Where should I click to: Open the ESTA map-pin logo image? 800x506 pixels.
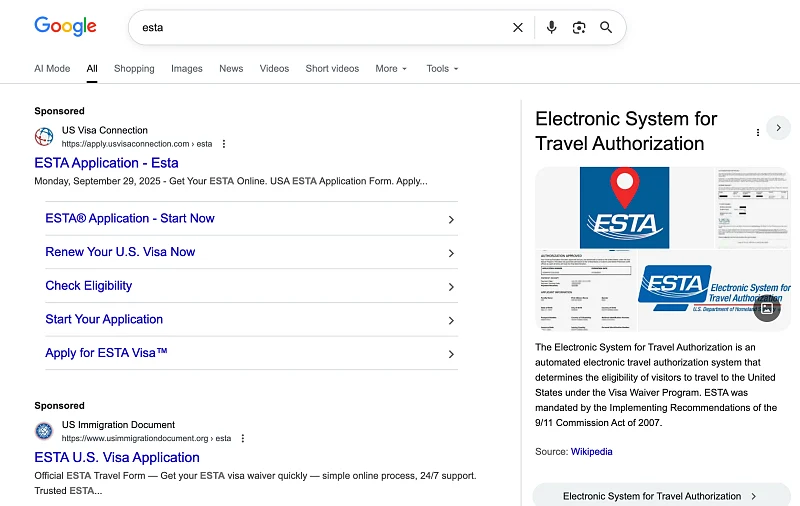[624, 208]
